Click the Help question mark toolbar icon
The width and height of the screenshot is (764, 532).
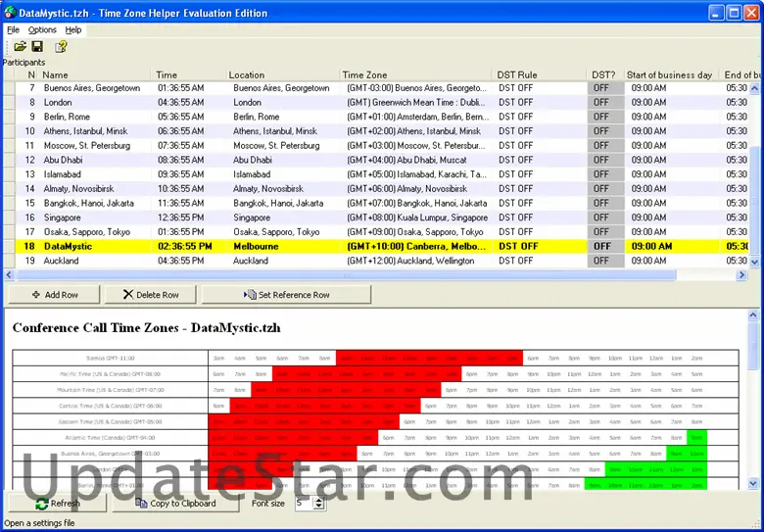click(61, 47)
